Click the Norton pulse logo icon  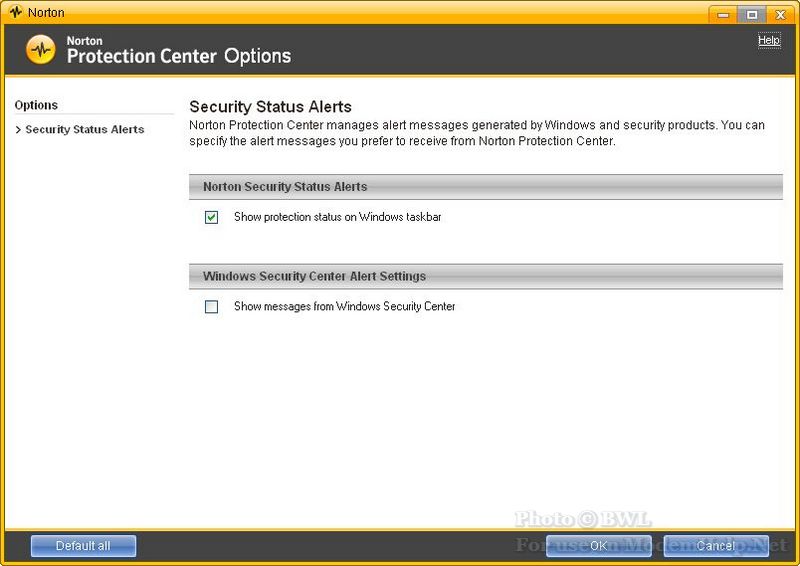point(41,50)
